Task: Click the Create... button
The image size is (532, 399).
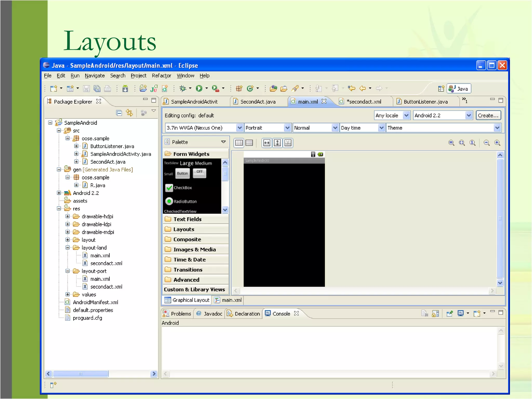Action: click(488, 115)
